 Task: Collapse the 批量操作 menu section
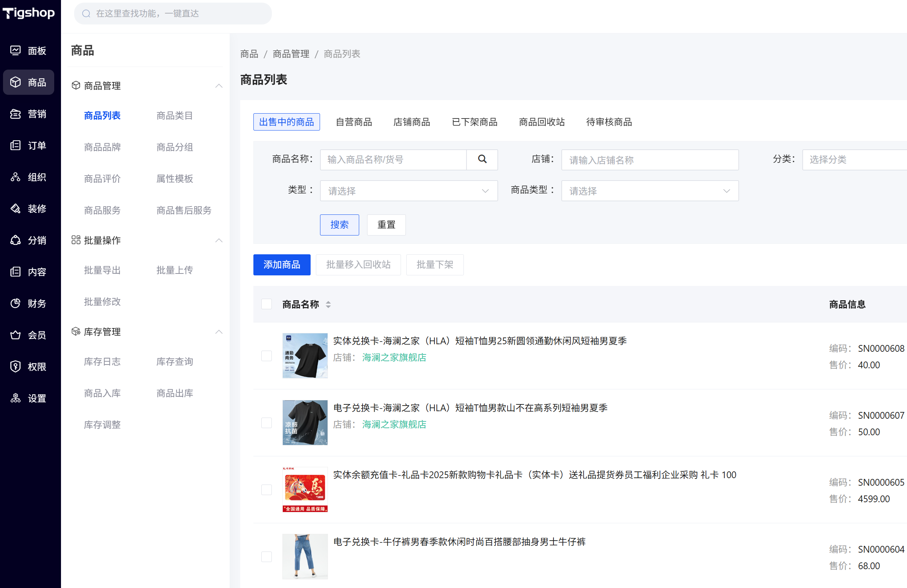pos(219,240)
